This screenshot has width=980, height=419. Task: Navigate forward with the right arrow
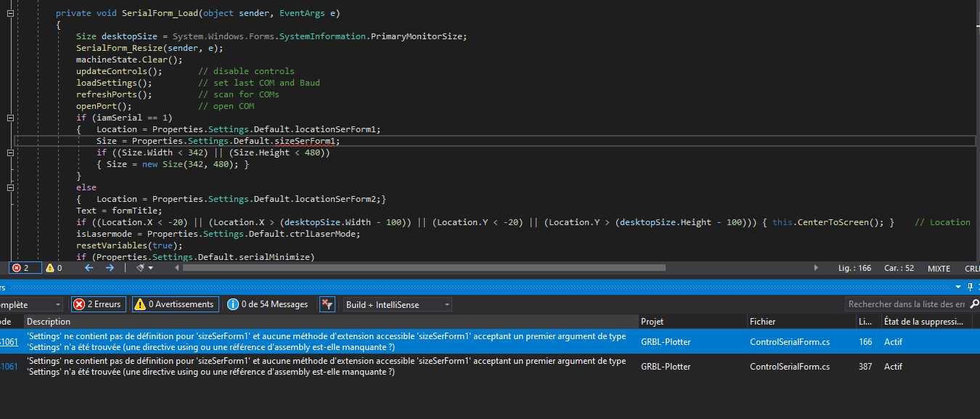tap(110, 268)
